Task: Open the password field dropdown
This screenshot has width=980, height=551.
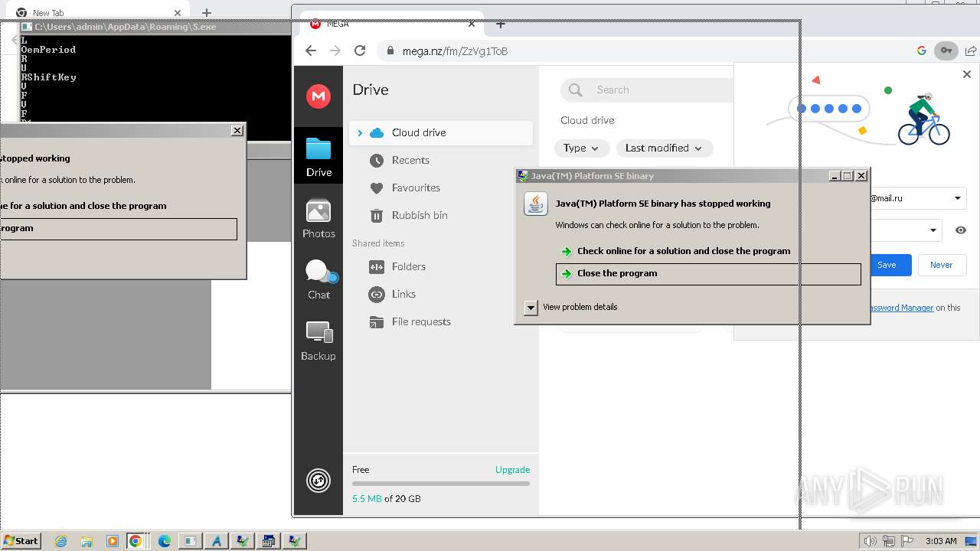Action: (x=933, y=230)
